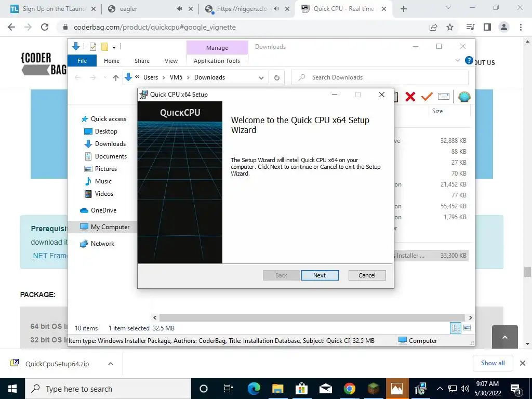Click the red X delete icon

click(x=410, y=97)
